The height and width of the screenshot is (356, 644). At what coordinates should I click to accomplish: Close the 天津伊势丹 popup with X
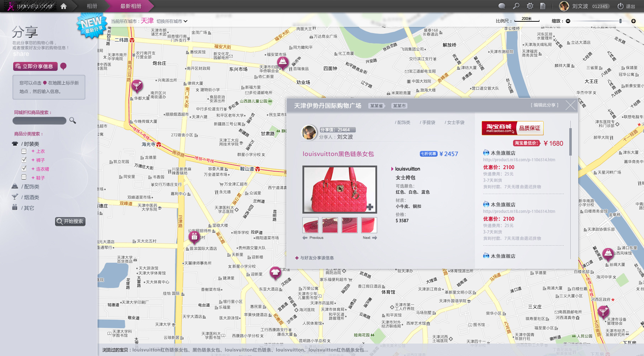[x=570, y=105]
